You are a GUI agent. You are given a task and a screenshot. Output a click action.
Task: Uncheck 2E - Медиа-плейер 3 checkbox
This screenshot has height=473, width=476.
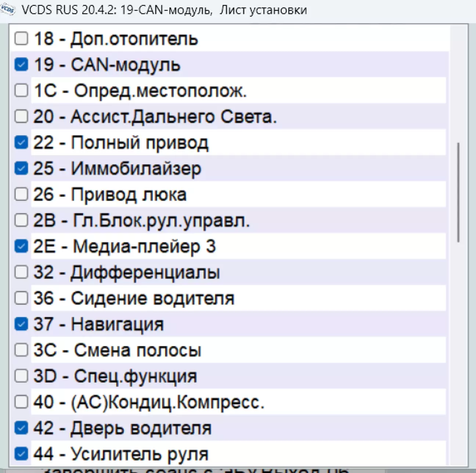point(21,246)
